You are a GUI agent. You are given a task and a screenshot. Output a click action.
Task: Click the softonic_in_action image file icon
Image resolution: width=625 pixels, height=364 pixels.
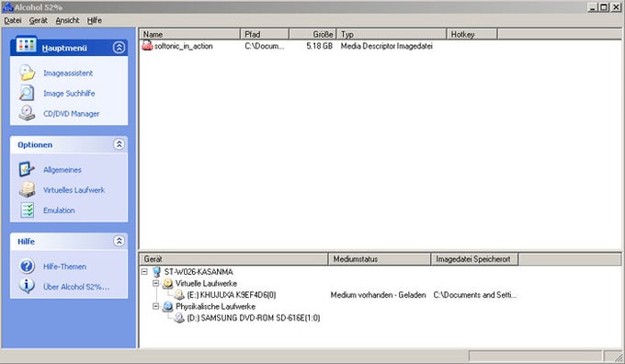tap(147, 45)
